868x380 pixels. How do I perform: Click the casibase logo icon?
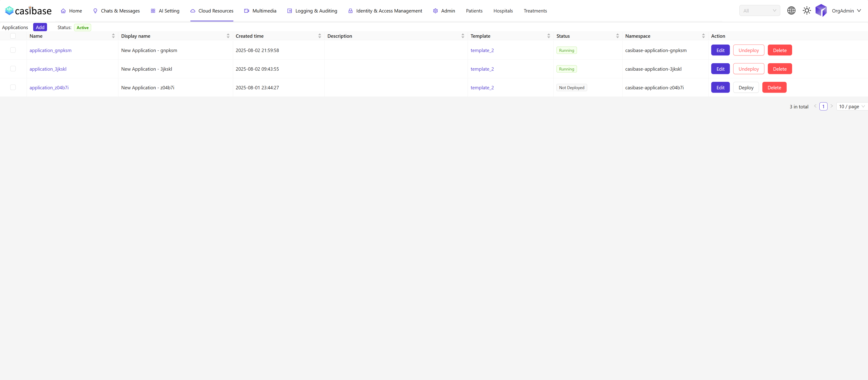pyautogui.click(x=9, y=10)
